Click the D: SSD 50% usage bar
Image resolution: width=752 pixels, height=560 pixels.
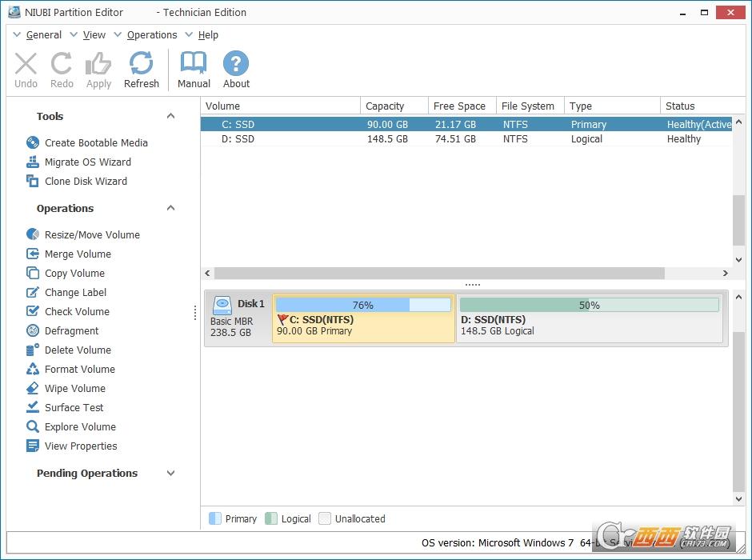pyautogui.click(x=590, y=305)
